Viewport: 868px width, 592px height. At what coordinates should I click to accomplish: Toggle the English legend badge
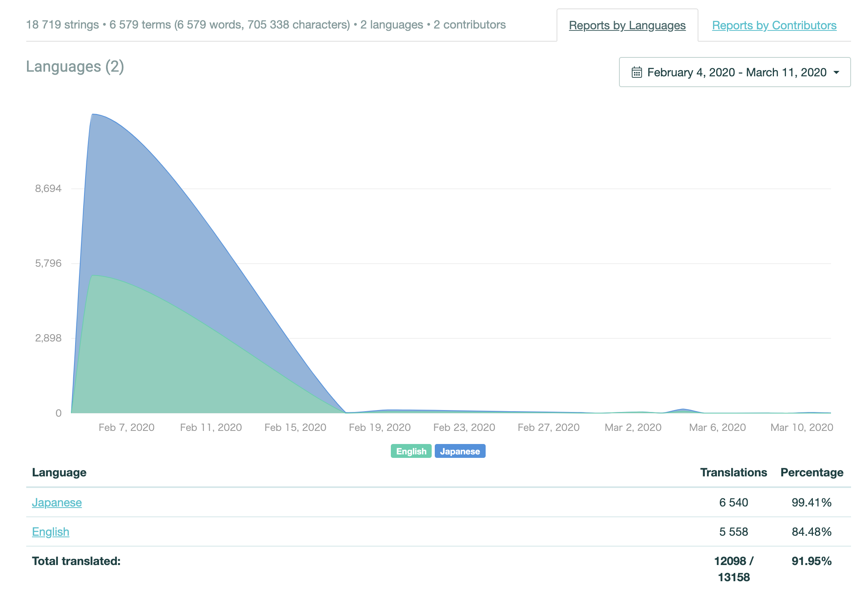[x=411, y=451]
